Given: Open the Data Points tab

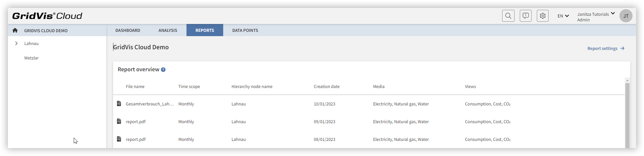Looking at the screenshot, I should click(245, 30).
